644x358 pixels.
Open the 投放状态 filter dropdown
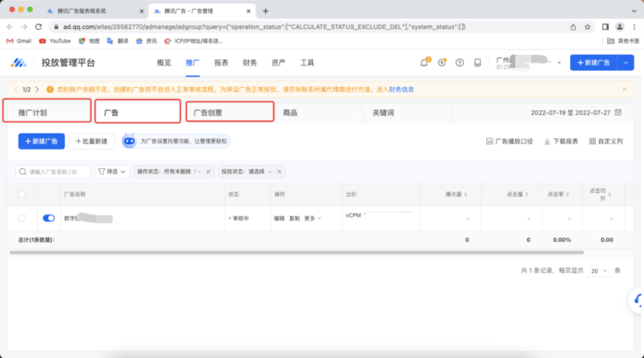[251, 171]
